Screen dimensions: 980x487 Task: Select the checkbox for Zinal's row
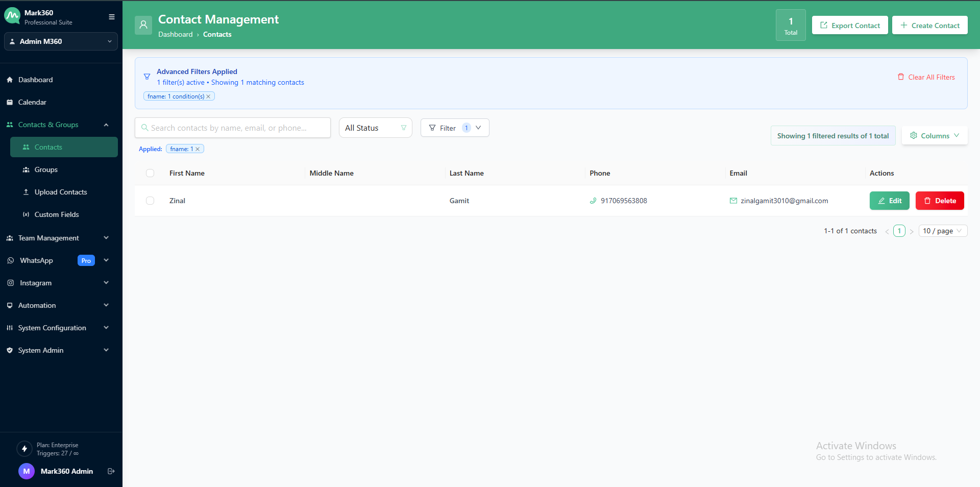tap(150, 201)
